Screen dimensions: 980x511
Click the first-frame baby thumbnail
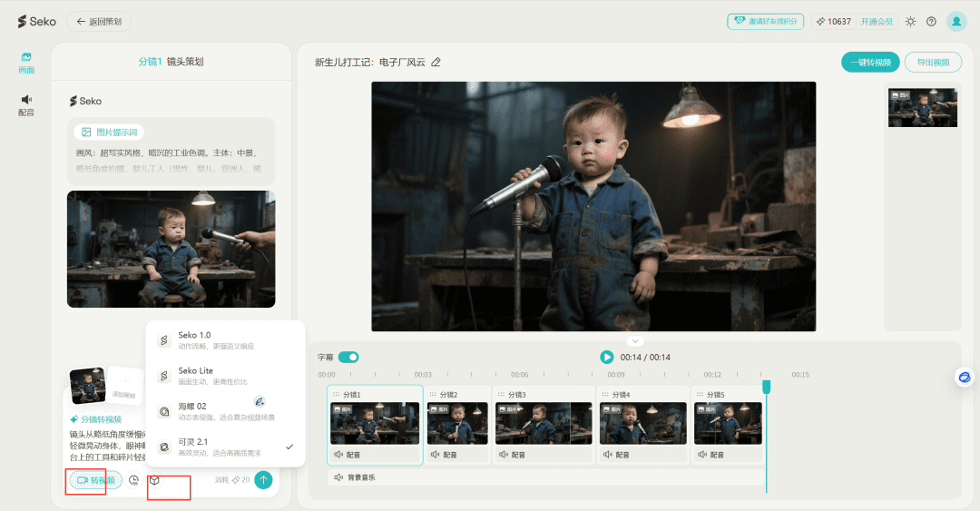(87, 385)
